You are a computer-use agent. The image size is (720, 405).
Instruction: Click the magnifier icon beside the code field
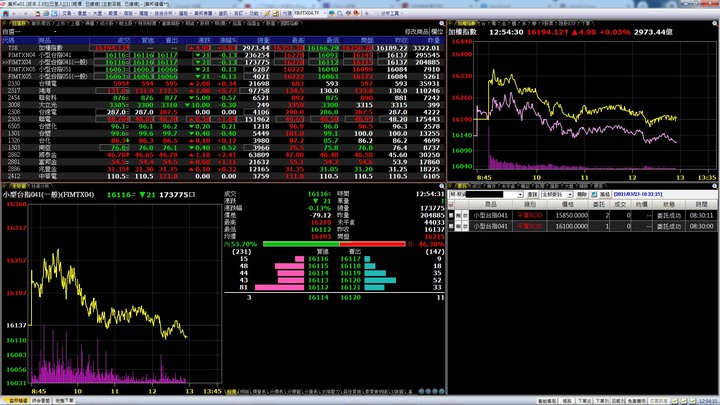340,14
